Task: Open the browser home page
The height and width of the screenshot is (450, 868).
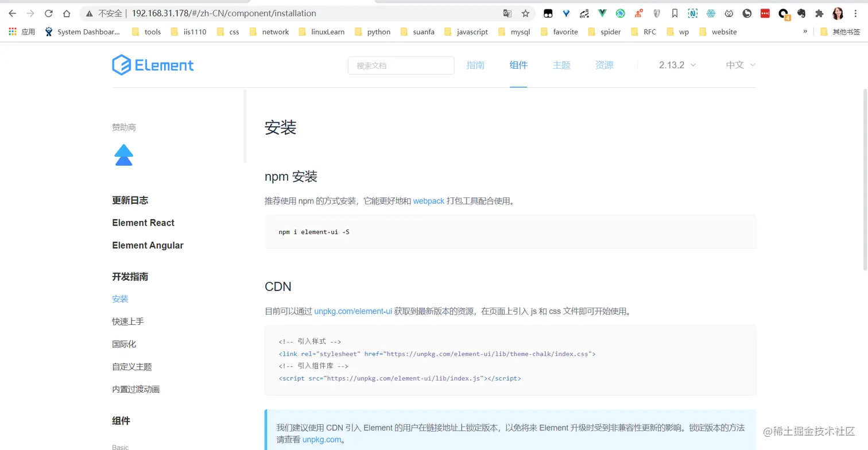Action: 67,13
